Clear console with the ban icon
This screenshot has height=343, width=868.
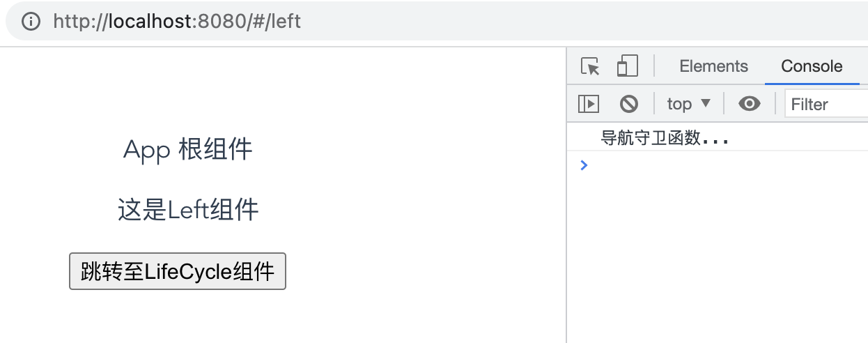(629, 104)
